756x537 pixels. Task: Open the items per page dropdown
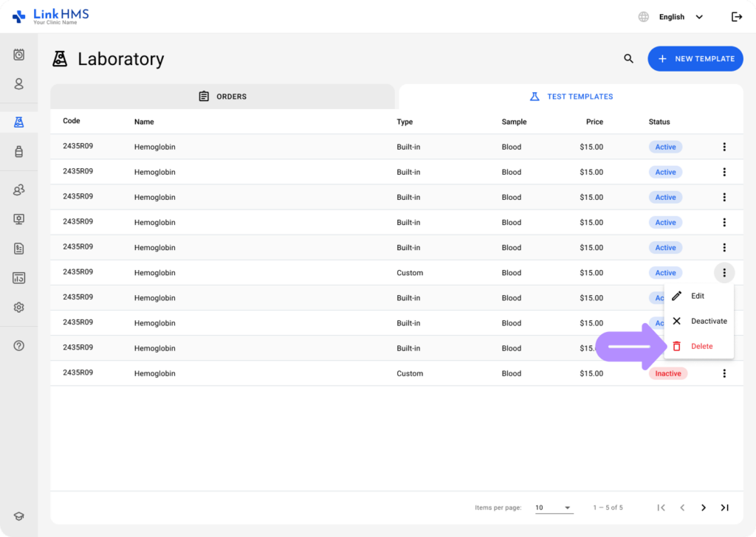pos(554,507)
